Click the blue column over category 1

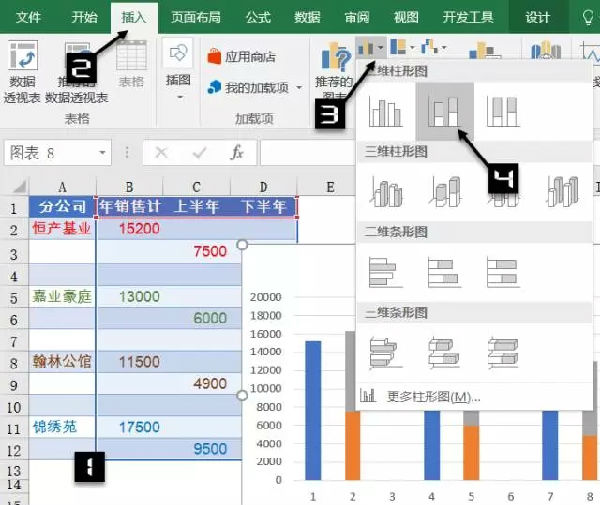313,410
